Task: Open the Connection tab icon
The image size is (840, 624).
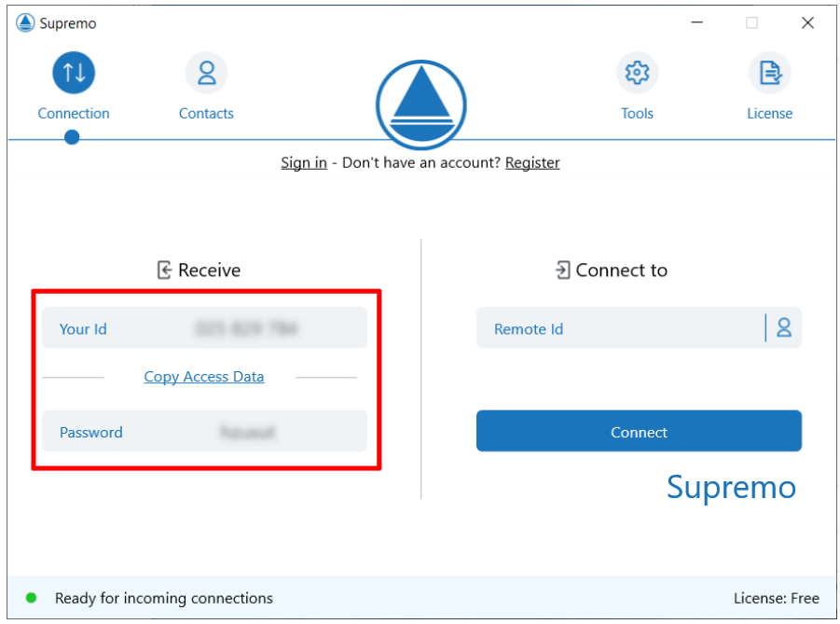Action: coord(74,73)
